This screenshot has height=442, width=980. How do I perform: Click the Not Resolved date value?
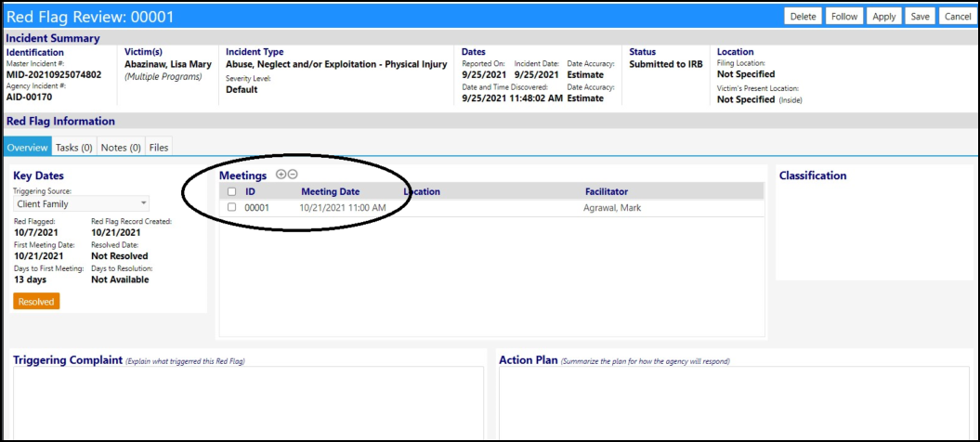(x=120, y=255)
